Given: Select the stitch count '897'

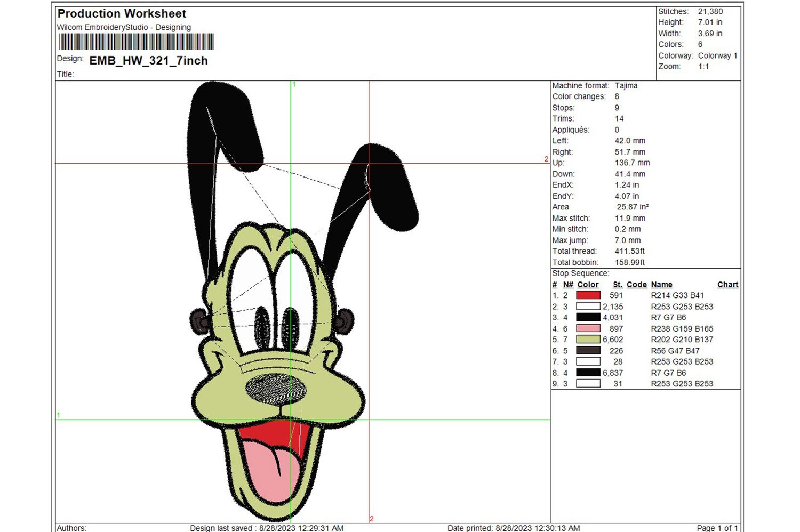Looking at the screenshot, I should (x=616, y=329).
